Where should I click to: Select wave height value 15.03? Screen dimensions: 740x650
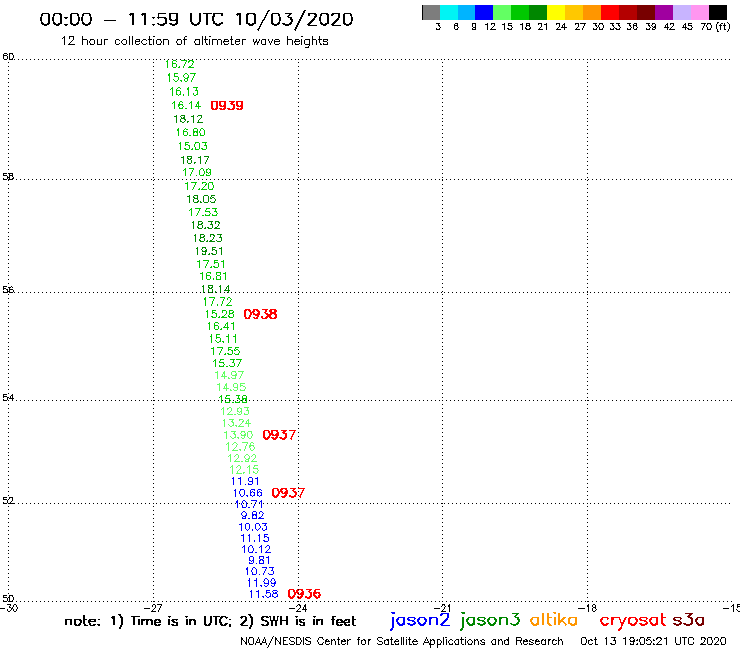point(193,146)
